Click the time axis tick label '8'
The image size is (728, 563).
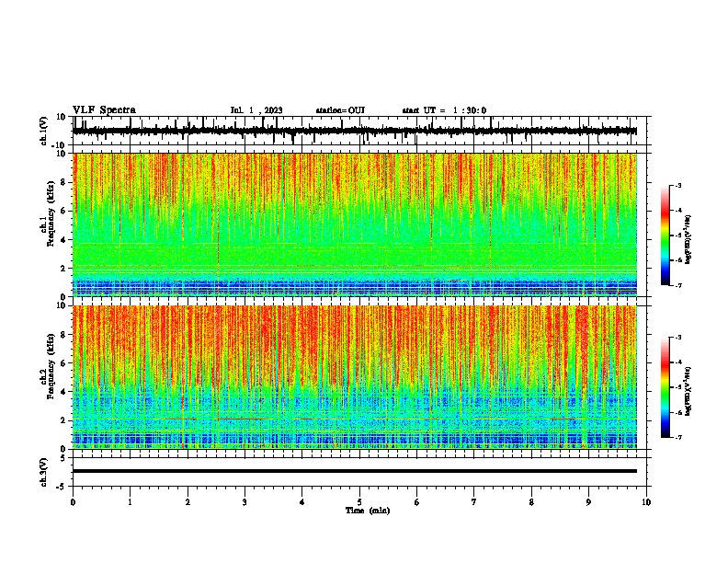(x=531, y=502)
